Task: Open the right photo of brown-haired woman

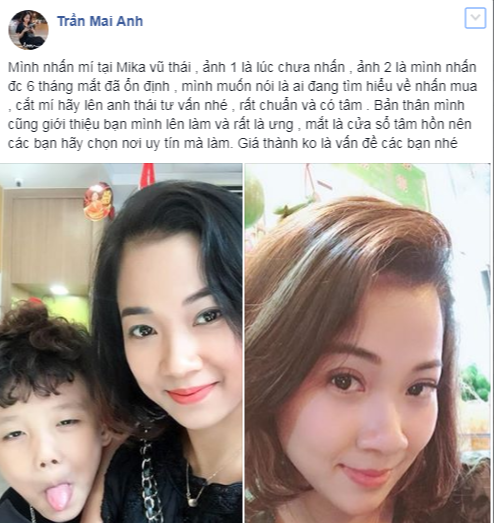Action: [x=368, y=343]
